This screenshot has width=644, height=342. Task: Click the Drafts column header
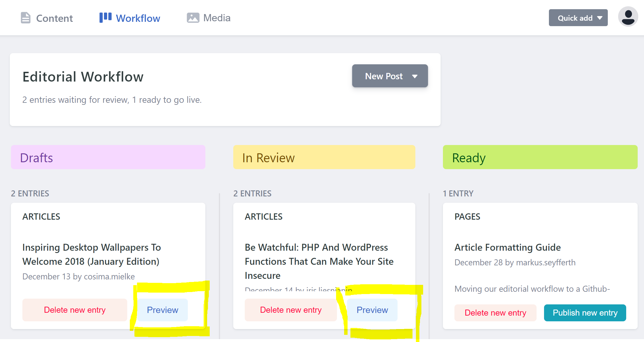[108, 157]
